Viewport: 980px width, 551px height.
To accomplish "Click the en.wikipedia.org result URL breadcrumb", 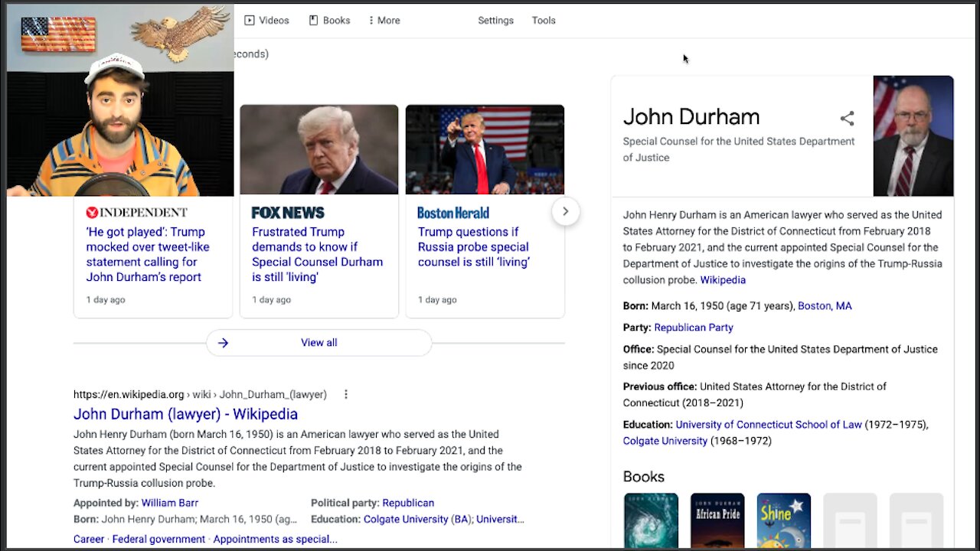I will (x=200, y=395).
